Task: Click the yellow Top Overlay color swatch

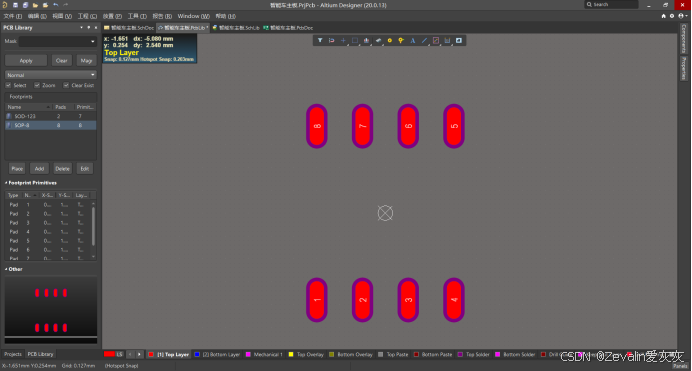Action: (291, 354)
